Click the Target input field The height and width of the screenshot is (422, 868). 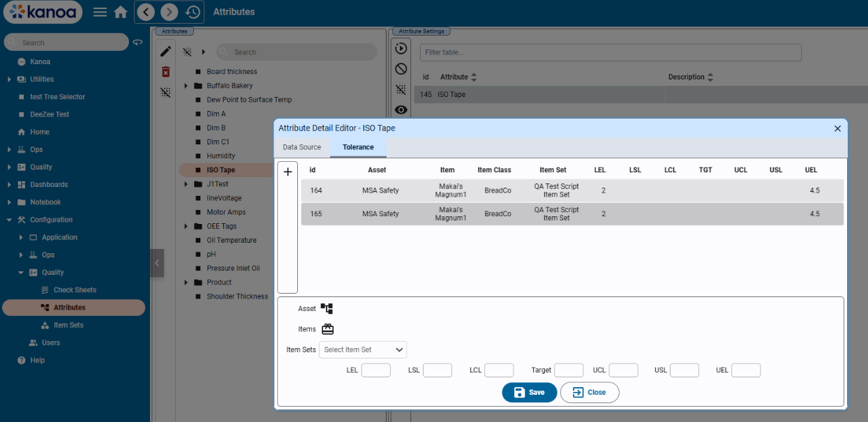pos(568,370)
